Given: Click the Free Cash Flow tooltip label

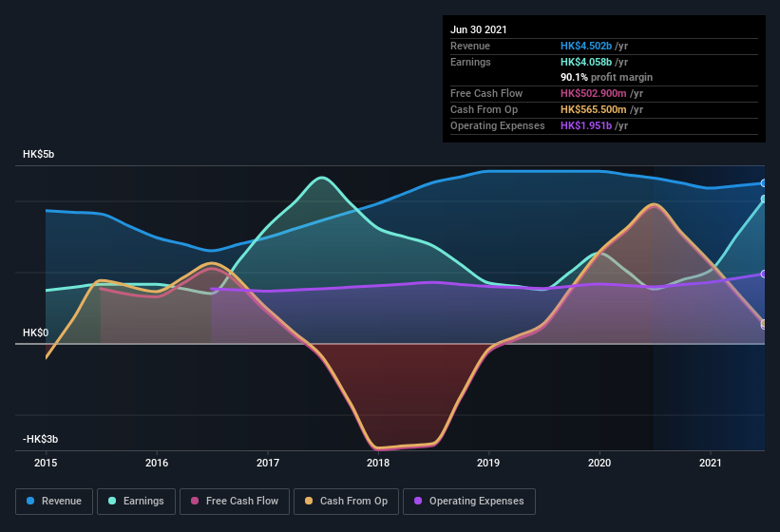Looking at the screenshot, I should (486, 93).
